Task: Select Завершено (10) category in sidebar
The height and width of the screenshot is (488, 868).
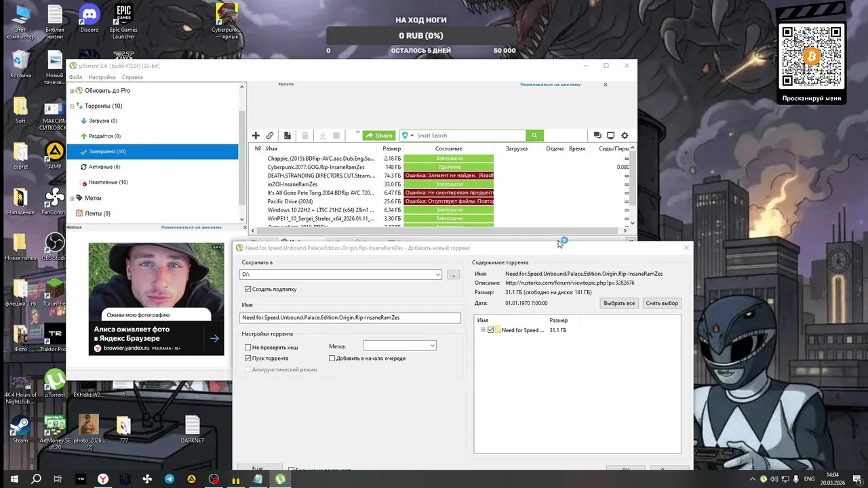Action: tap(153, 151)
